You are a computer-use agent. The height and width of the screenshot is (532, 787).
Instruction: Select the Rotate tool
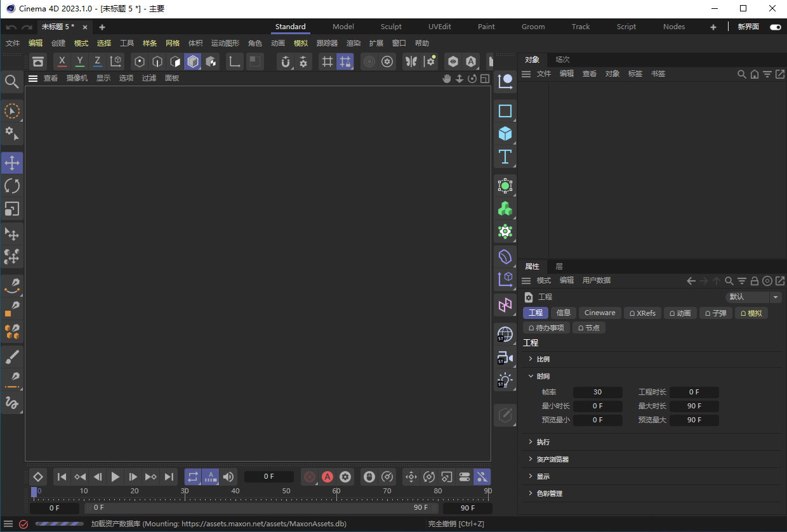[x=12, y=186]
